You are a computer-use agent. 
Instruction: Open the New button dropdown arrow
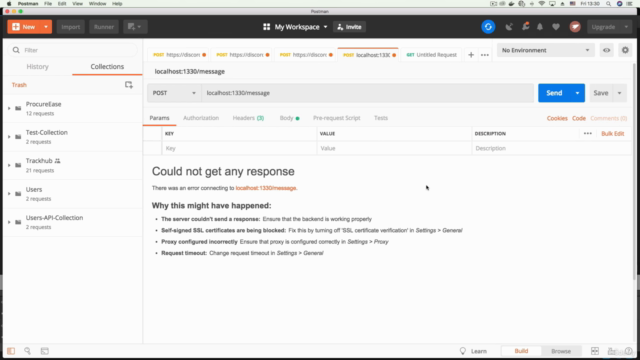click(x=46, y=27)
